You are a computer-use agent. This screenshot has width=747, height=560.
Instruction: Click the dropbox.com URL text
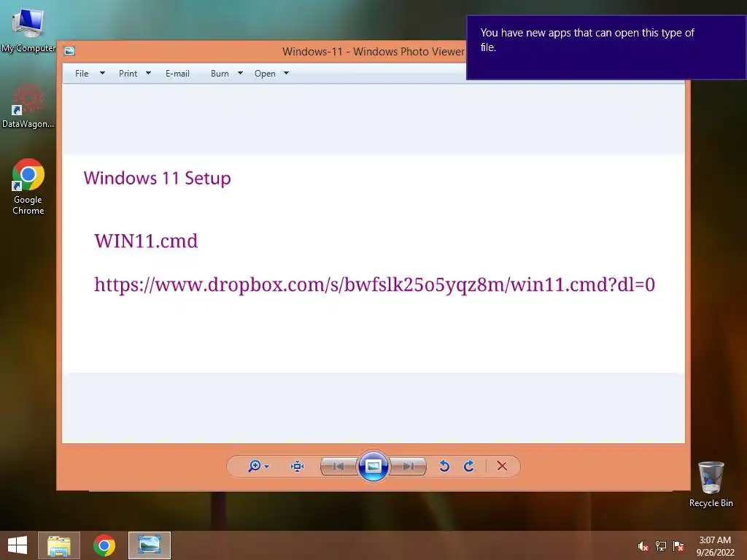[x=374, y=285]
